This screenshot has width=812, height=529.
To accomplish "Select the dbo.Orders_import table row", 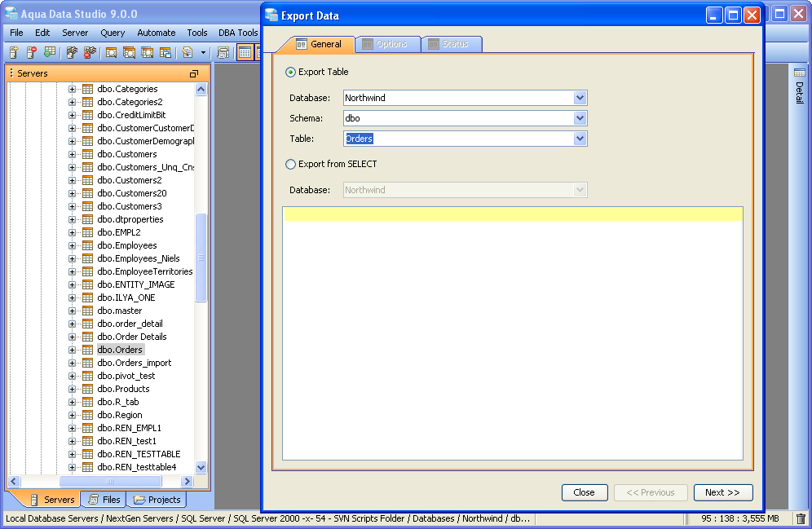I will click(x=135, y=363).
